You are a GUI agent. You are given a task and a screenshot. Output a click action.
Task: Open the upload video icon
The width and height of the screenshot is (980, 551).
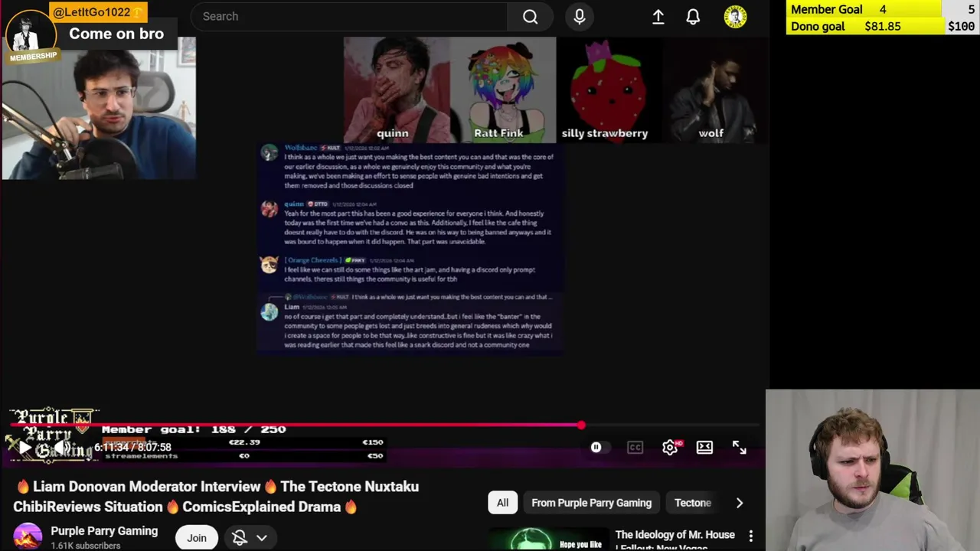tap(658, 16)
